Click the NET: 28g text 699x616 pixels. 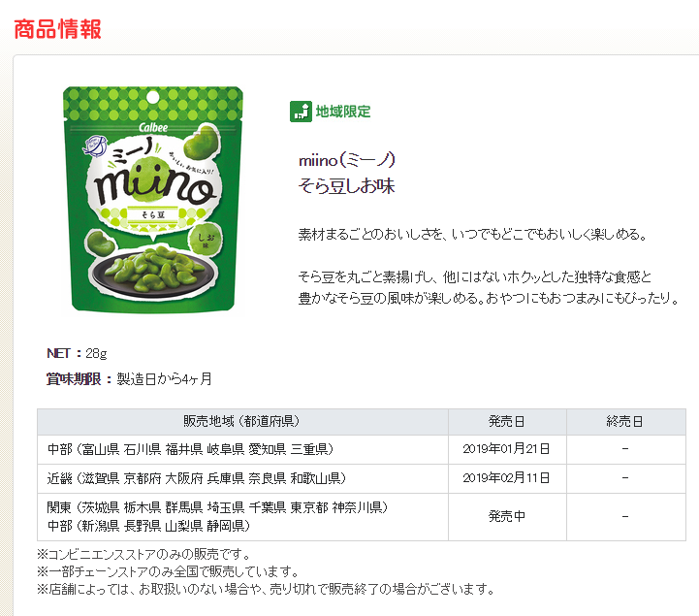coord(77,352)
